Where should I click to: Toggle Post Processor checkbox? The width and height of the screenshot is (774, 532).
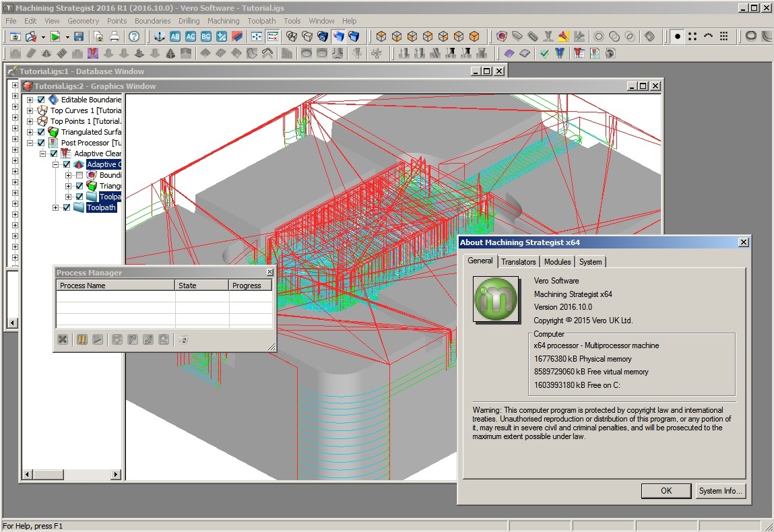(x=42, y=143)
